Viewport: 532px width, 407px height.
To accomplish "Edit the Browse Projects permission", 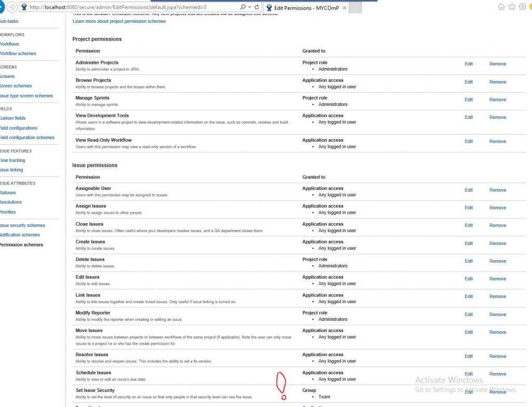I will 469,82.
